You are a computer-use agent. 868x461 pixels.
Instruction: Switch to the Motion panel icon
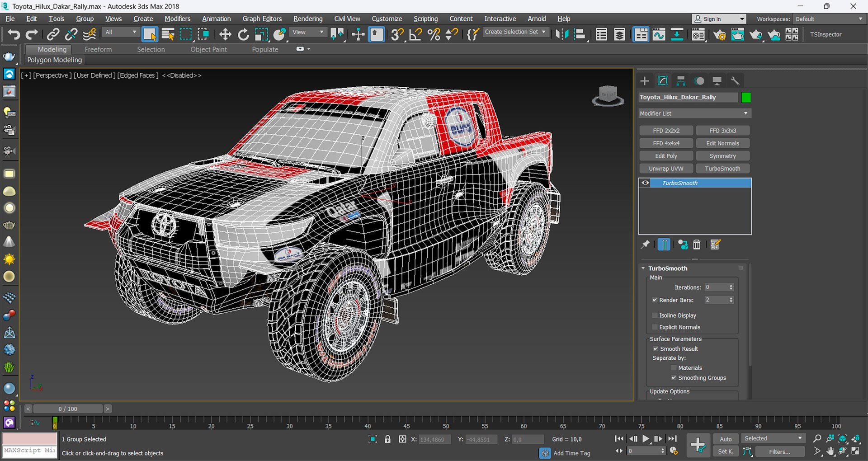click(699, 81)
